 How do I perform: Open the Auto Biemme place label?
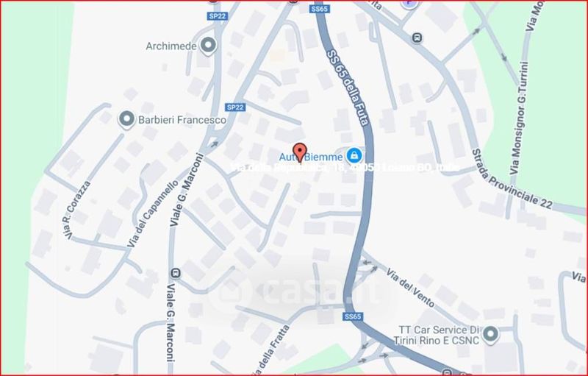pos(310,157)
